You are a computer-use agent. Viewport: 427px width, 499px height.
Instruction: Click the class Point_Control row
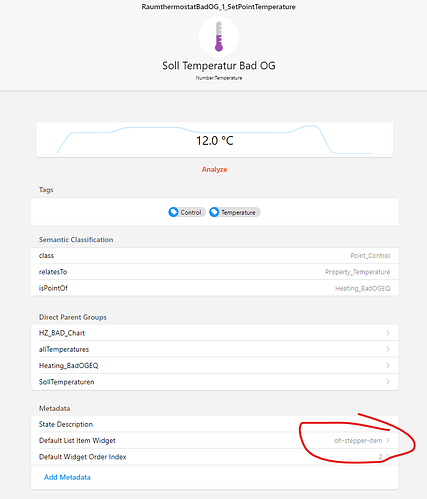[215, 256]
